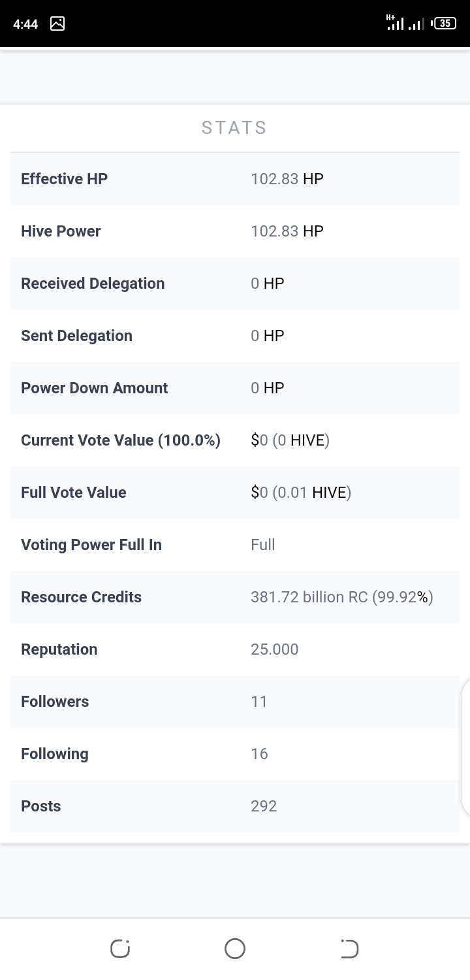Select the STATS section heading
The width and height of the screenshot is (470, 980).
click(x=234, y=127)
